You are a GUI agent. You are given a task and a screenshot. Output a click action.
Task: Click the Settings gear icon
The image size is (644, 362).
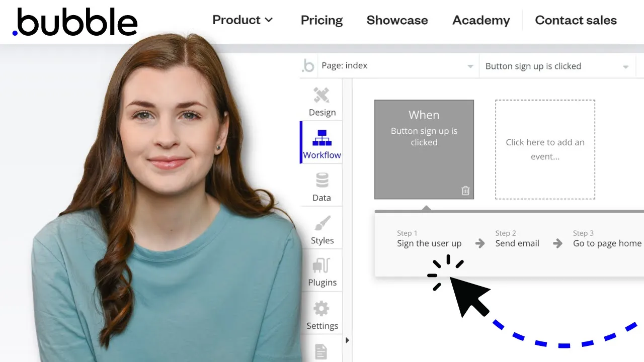321,308
